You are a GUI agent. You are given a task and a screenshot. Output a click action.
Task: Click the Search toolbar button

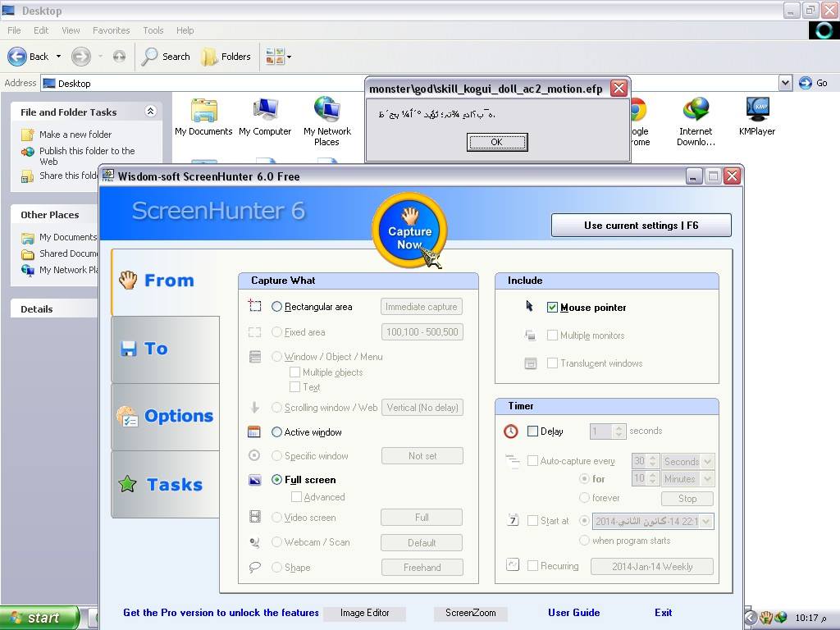pyautogui.click(x=166, y=57)
